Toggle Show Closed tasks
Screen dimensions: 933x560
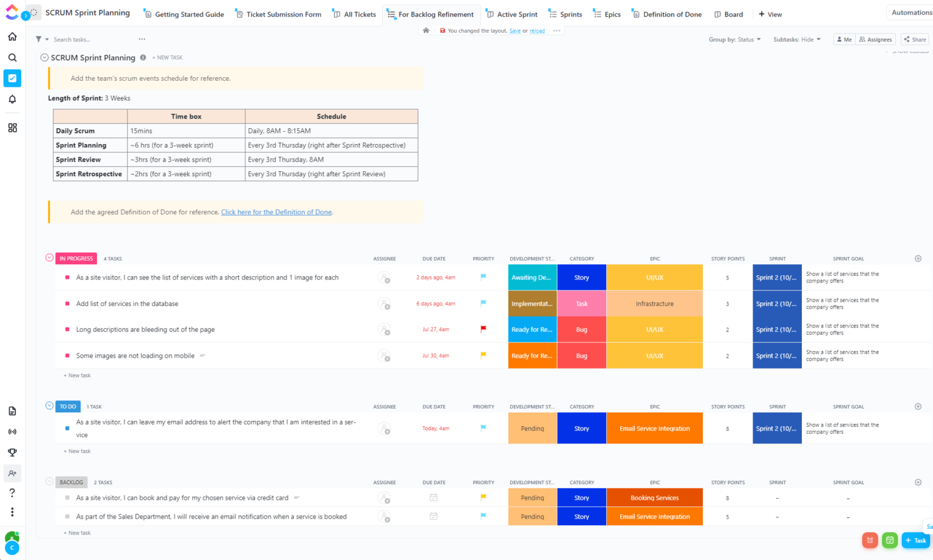coord(907,52)
